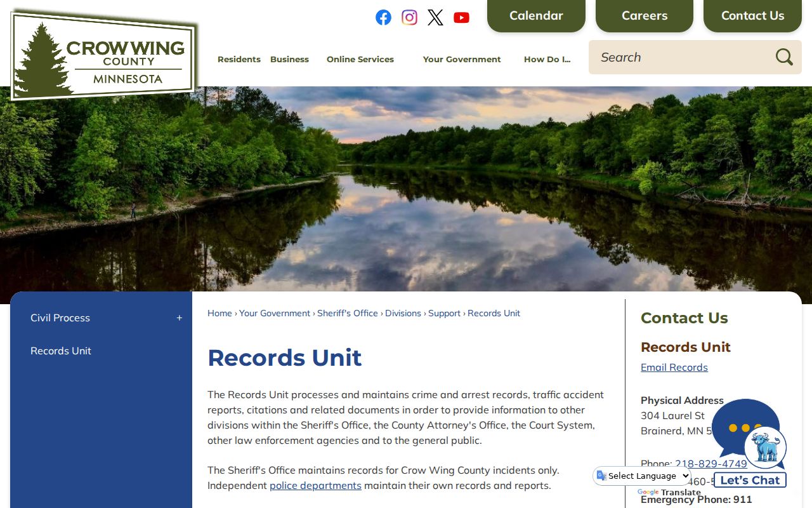Open the Your Government menu
This screenshot has height=508, width=812.
tap(462, 59)
